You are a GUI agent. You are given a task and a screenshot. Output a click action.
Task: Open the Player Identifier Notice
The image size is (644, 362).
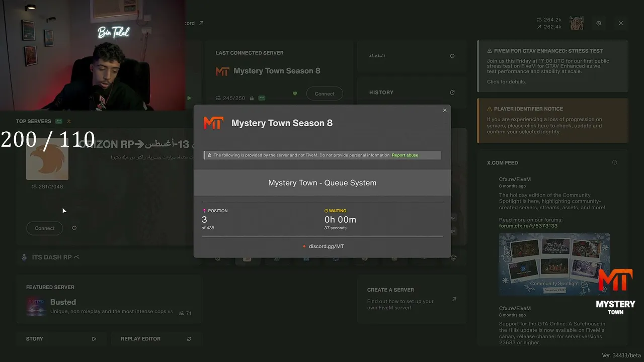(x=552, y=120)
